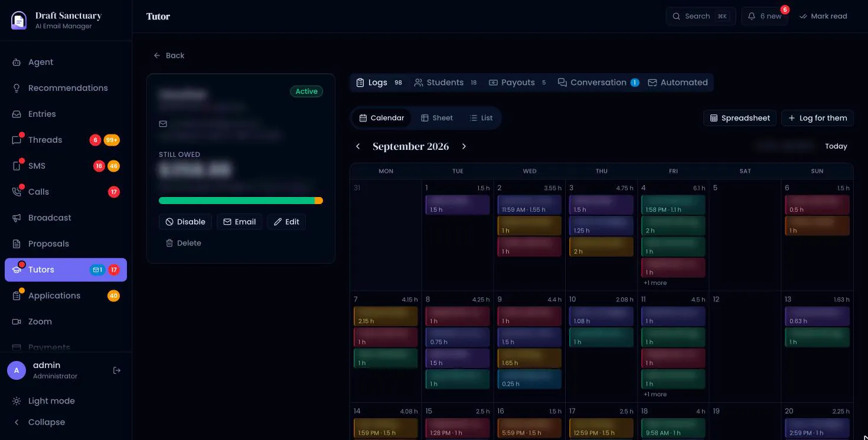868x440 pixels.
Task: Open the Calls section
Action: click(66, 192)
